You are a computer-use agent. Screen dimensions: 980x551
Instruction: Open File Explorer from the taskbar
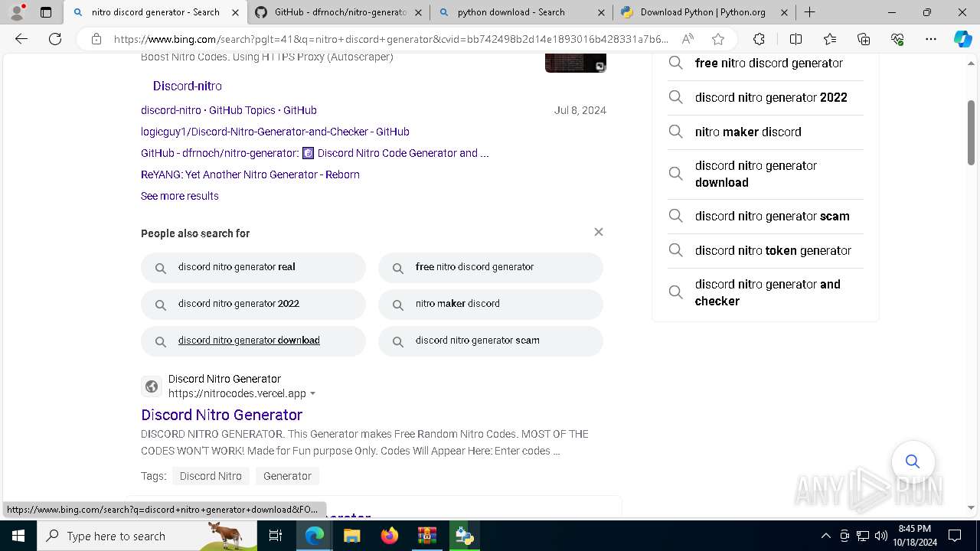(351, 536)
